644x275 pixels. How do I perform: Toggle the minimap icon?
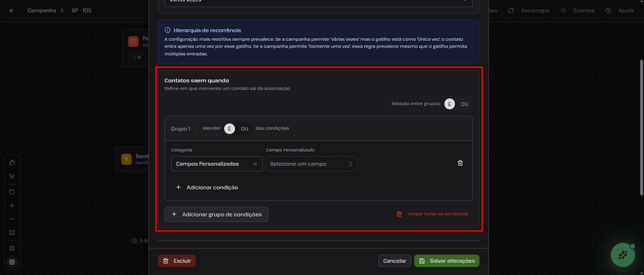[x=12, y=248]
